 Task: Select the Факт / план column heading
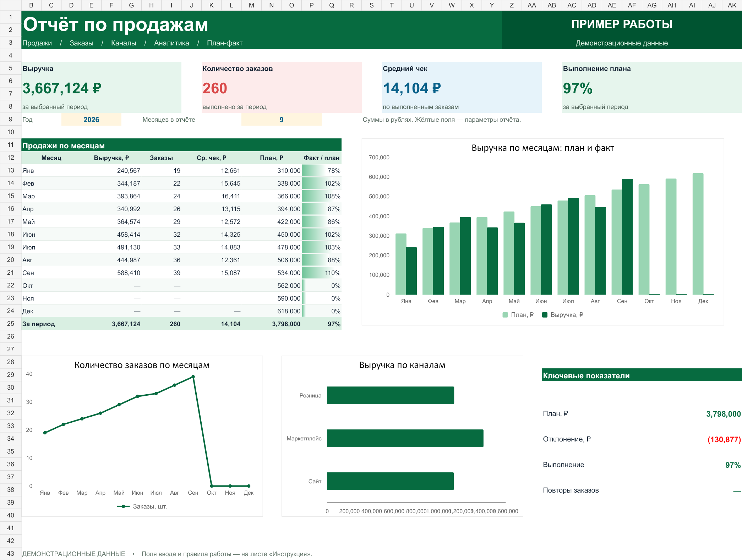pos(322,158)
